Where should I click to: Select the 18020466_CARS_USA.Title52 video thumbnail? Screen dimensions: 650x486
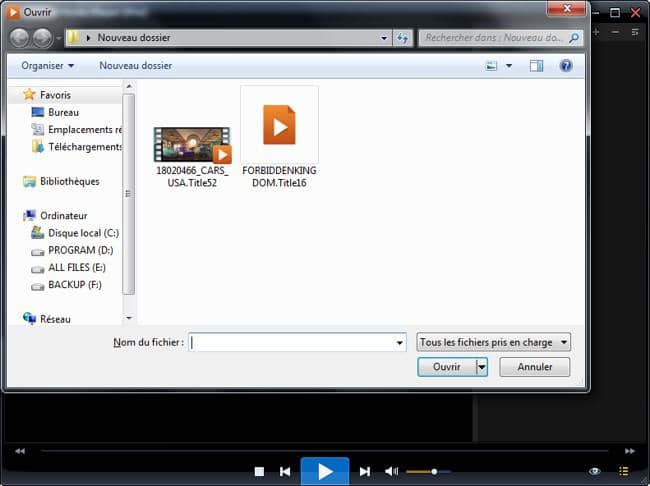click(x=192, y=145)
